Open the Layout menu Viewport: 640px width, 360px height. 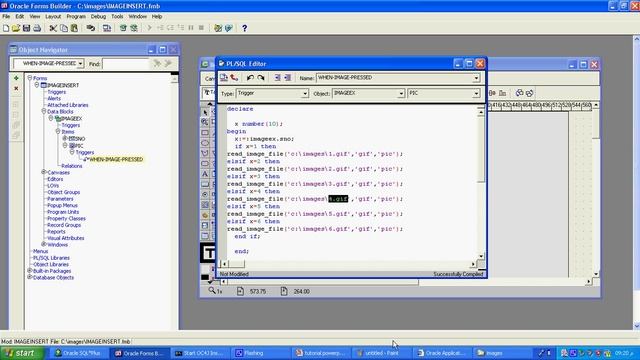[53, 17]
